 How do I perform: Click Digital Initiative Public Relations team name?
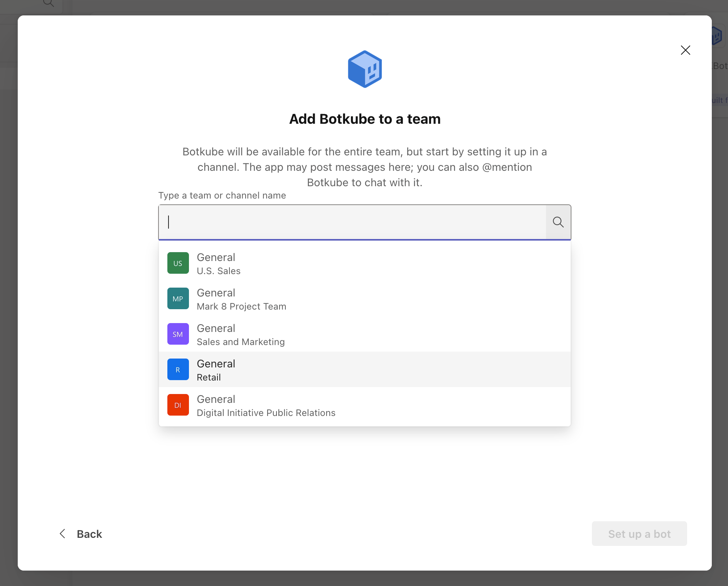point(266,413)
